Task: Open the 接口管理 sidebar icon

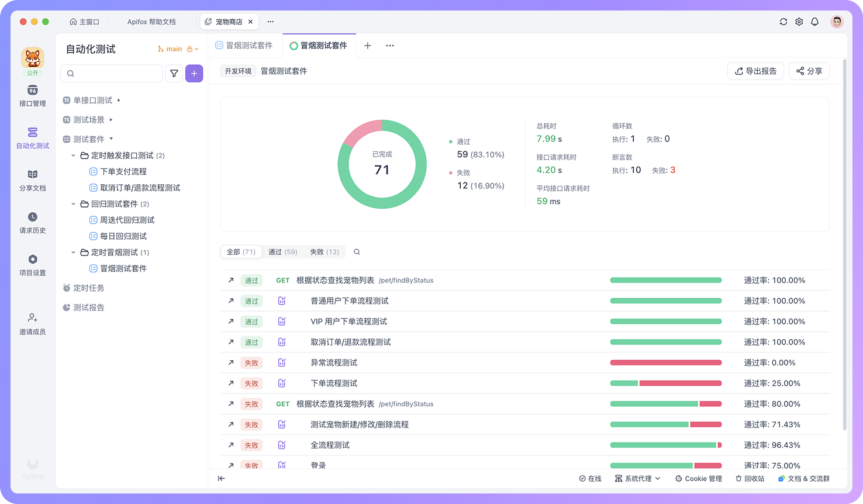Action: [32, 95]
